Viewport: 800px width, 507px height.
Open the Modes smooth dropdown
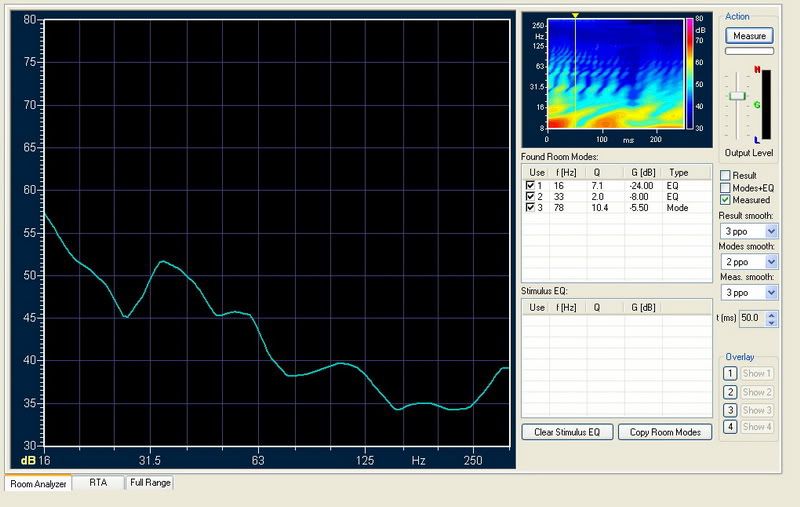[x=770, y=262]
